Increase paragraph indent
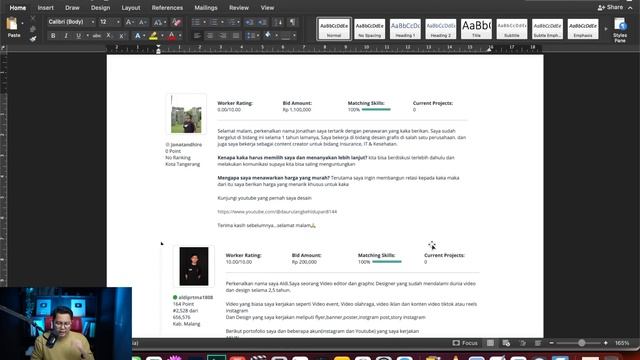 pyautogui.click(x=263, y=22)
